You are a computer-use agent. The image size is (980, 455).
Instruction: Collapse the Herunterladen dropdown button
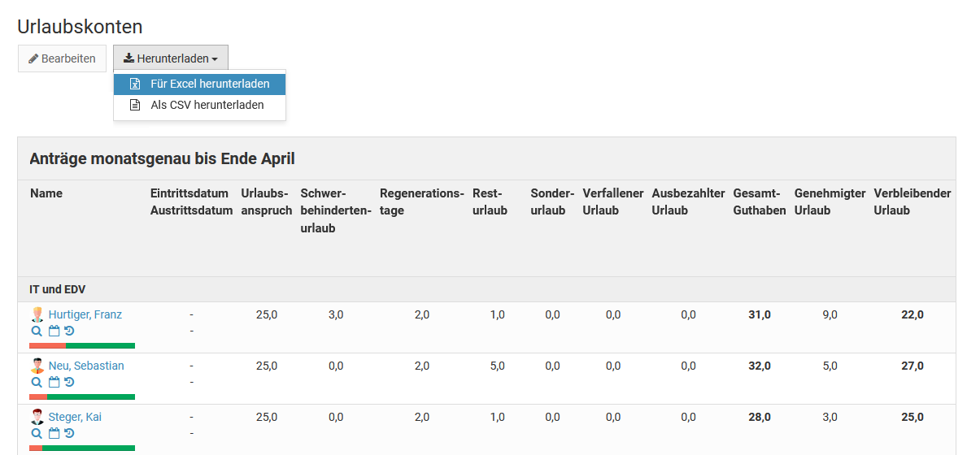(171, 58)
